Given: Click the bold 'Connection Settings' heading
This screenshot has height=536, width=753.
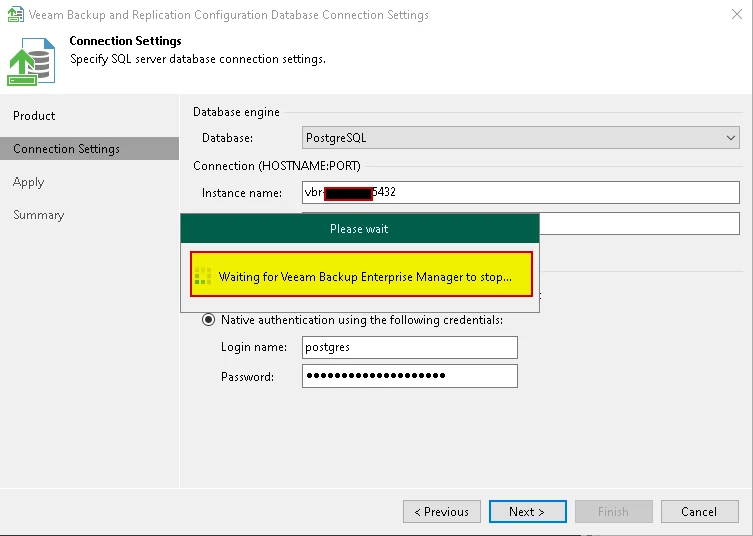Looking at the screenshot, I should coord(125,41).
